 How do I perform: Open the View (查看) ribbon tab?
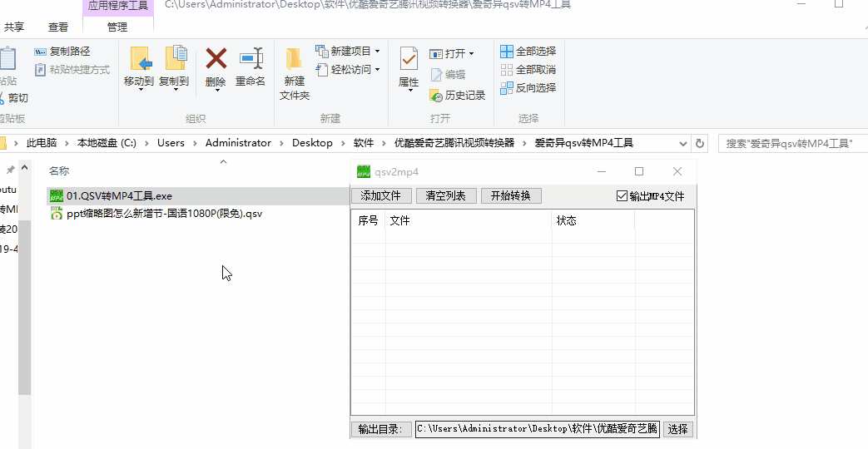pyautogui.click(x=58, y=27)
